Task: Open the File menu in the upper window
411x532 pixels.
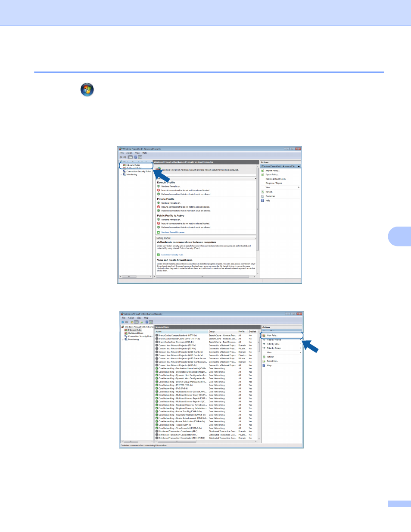Action: (122, 153)
